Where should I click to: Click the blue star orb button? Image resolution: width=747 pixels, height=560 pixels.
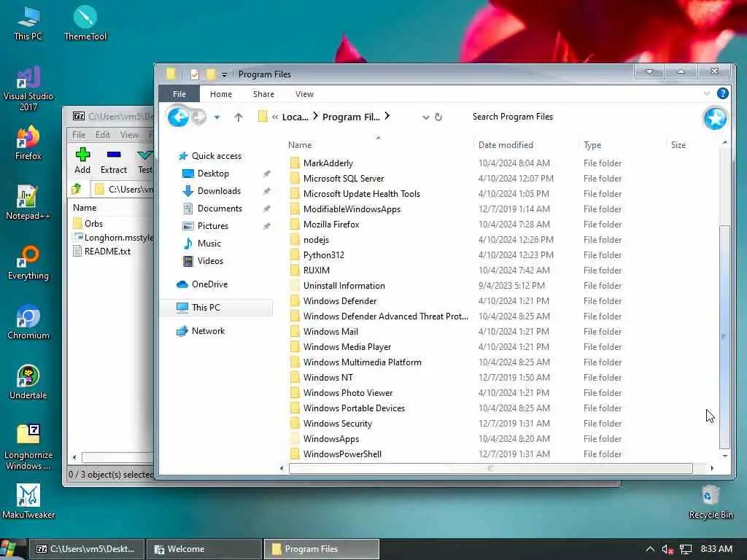pos(715,118)
